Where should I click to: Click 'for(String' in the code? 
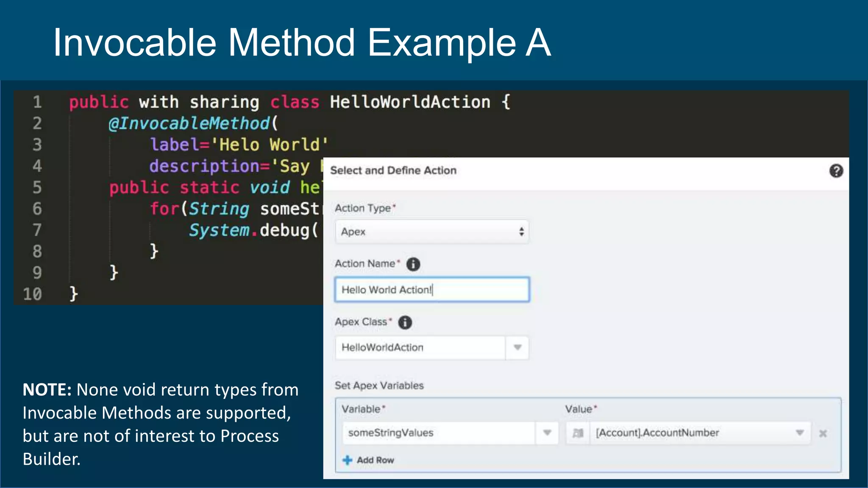coord(200,209)
